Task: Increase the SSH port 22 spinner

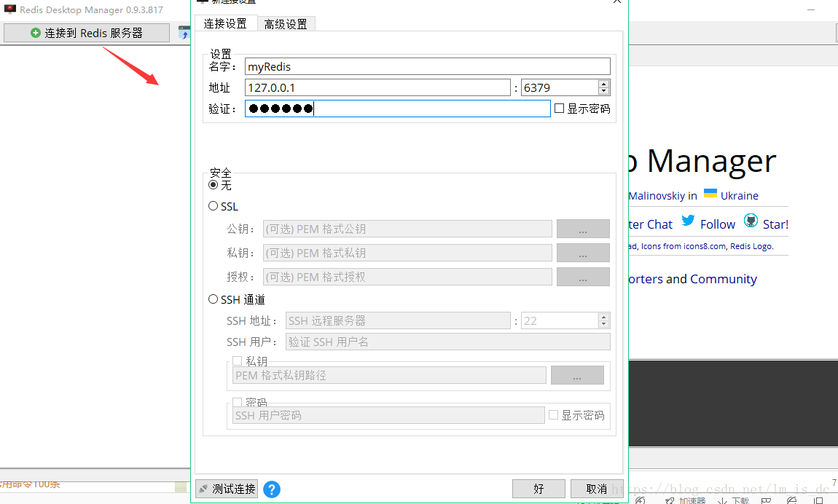Action: (604, 317)
